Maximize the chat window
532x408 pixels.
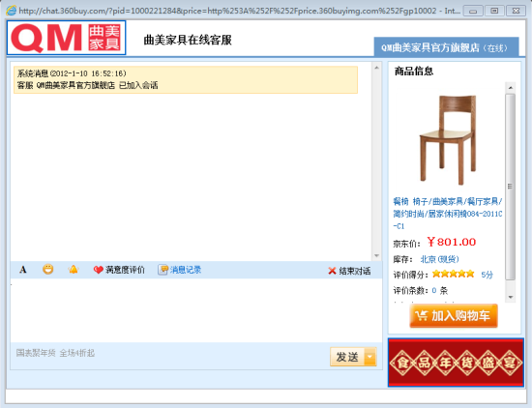coord(494,11)
